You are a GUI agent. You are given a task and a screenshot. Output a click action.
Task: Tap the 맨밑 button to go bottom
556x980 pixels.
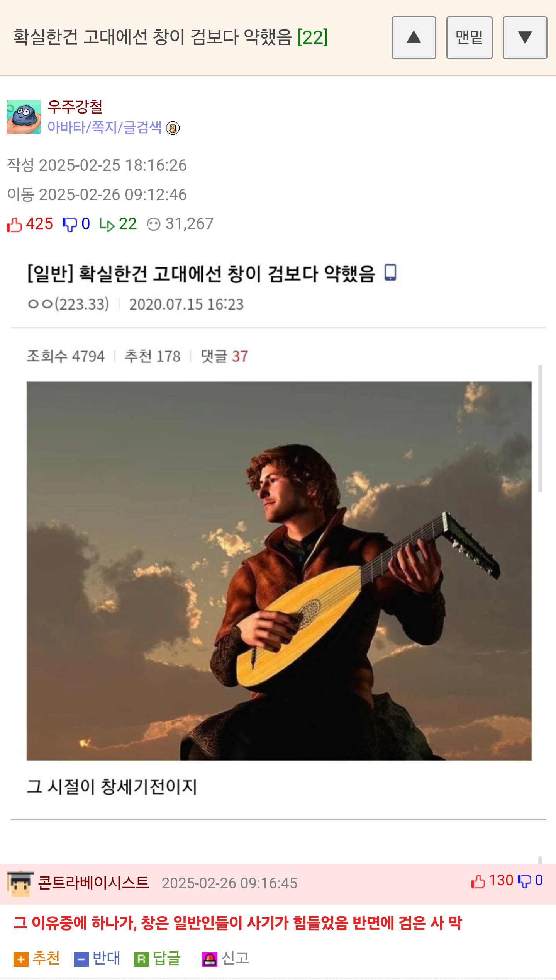[x=469, y=37]
